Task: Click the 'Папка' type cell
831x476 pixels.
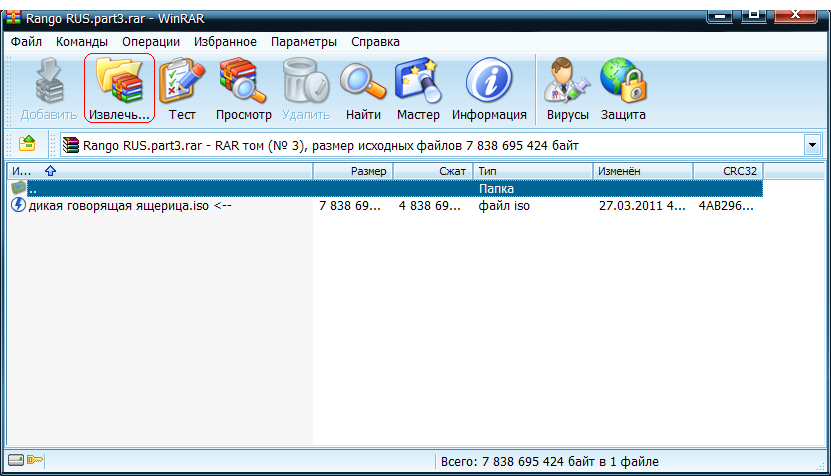Action: pos(496,189)
